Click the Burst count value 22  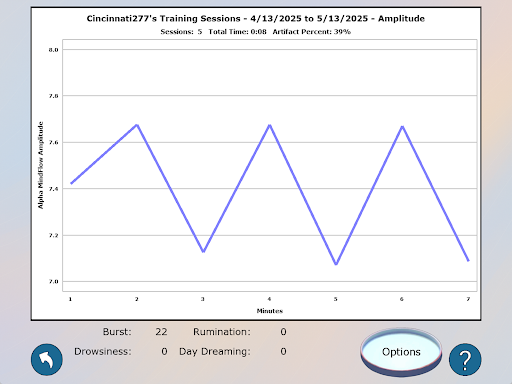coord(161,332)
